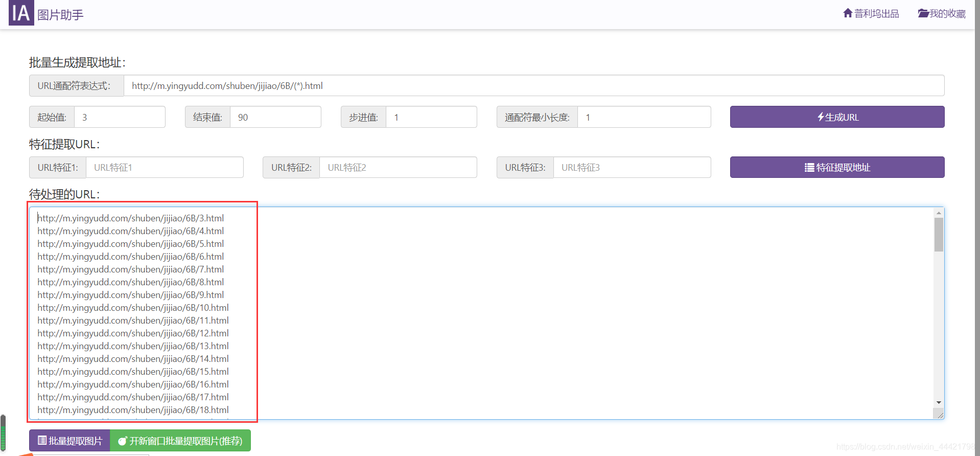Click the 起始值 label
This screenshot has height=456, width=980.
click(52, 117)
